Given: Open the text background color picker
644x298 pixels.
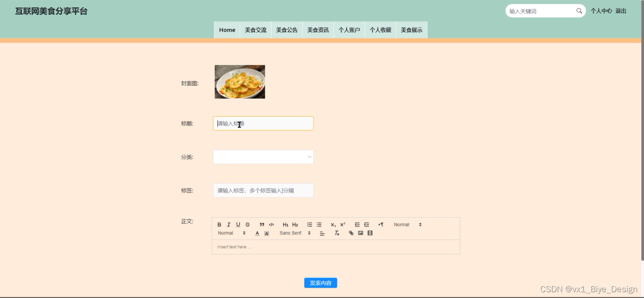Looking at the screenshot, I should click(x=267, y=233).
